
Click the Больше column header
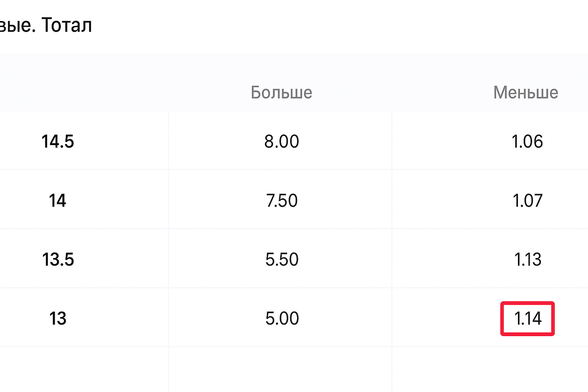click(x=281, y=93)
